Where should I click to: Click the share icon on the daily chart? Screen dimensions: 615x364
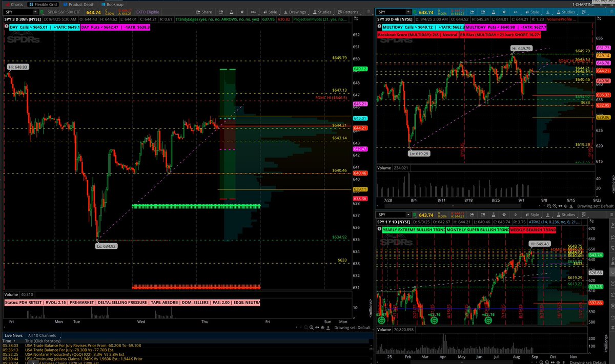pos(472,215)
